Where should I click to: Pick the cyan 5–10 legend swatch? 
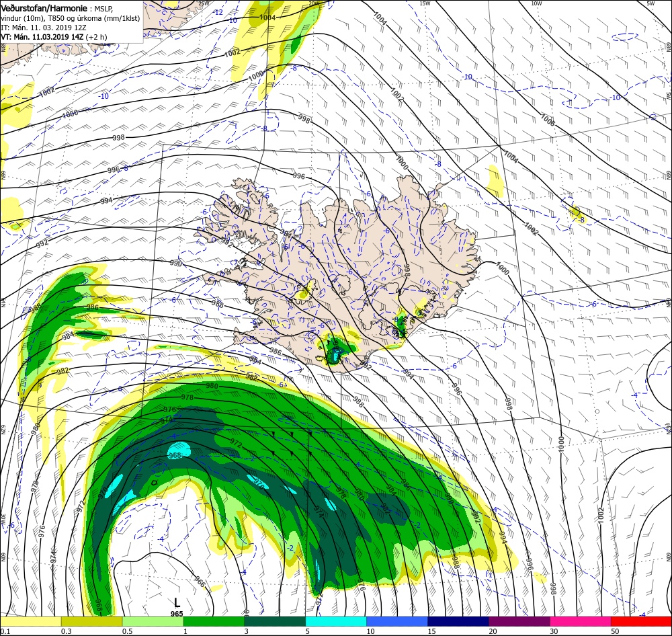(x=336, y=621)
